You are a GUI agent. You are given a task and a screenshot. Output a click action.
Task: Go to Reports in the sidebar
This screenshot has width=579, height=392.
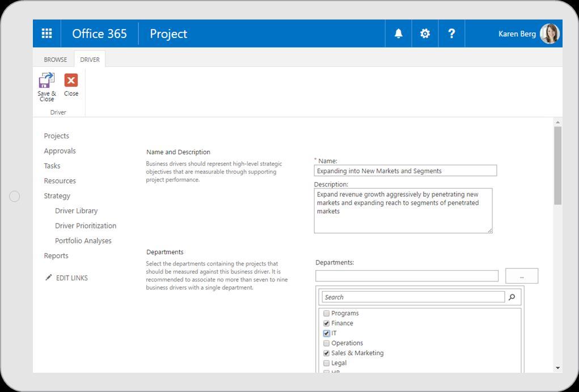(56, 256)
